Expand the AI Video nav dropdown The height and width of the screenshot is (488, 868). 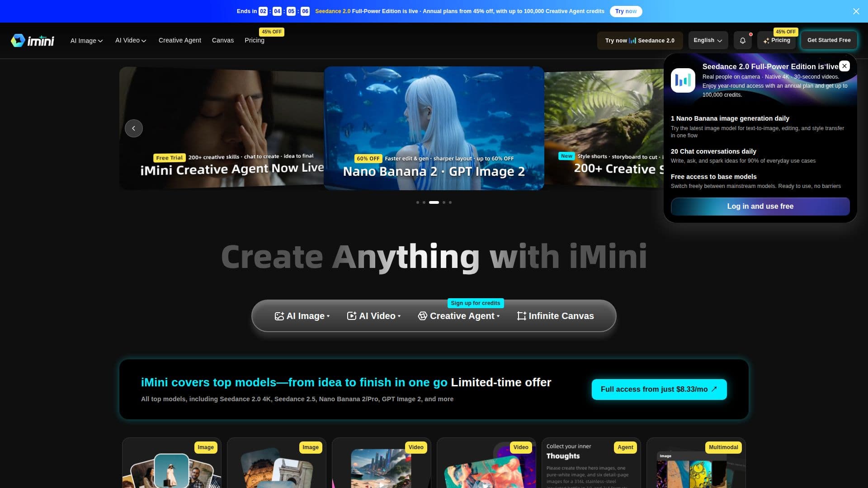131,40
